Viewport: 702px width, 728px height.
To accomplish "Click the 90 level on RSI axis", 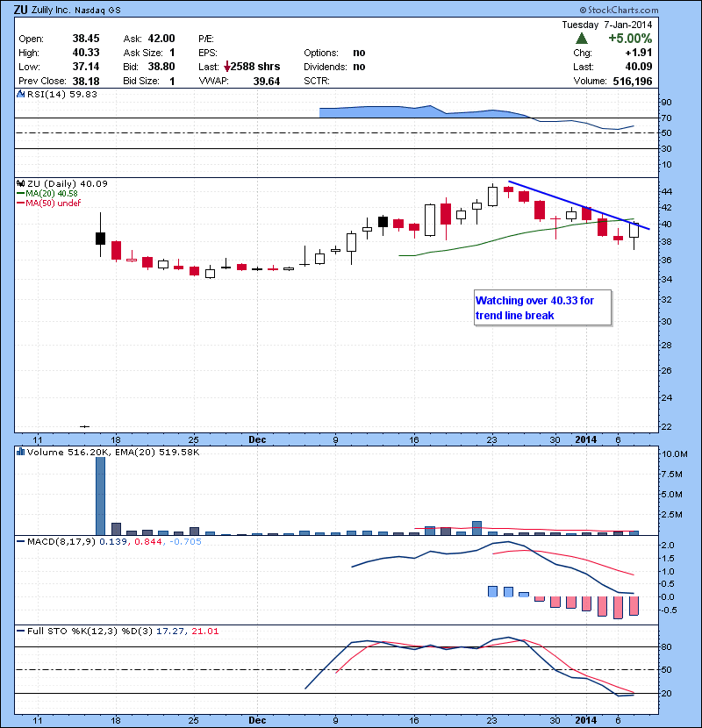I will click(666, 103).
